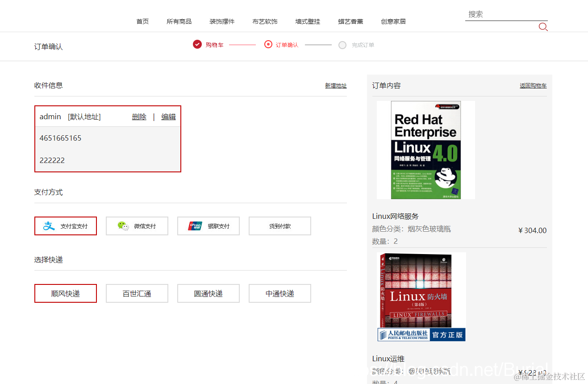Click the UnionPay logo icon
This screenshot has width=588, height=384.
[195, 226]
